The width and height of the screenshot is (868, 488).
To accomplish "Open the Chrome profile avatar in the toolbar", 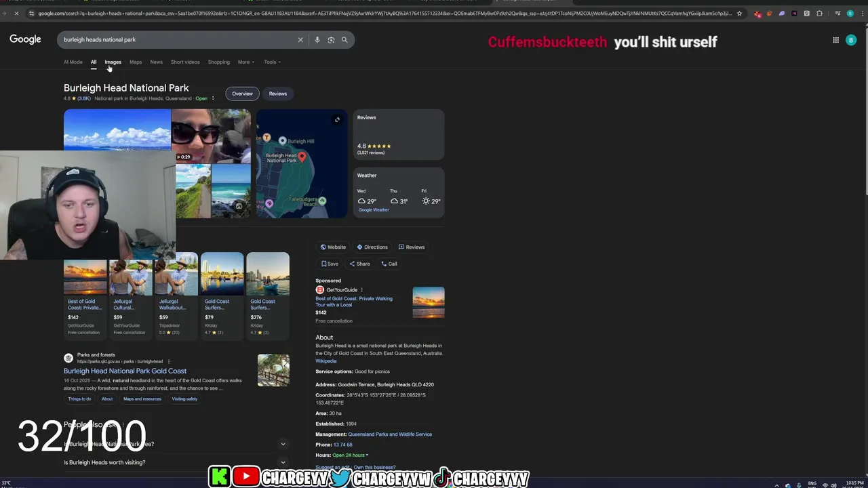I will pyautogui.click(x=850, y=14).
